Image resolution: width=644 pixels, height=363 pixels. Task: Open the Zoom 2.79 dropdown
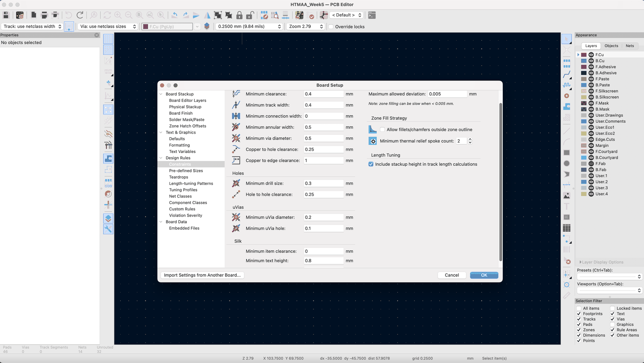click(x=305, y=27)
